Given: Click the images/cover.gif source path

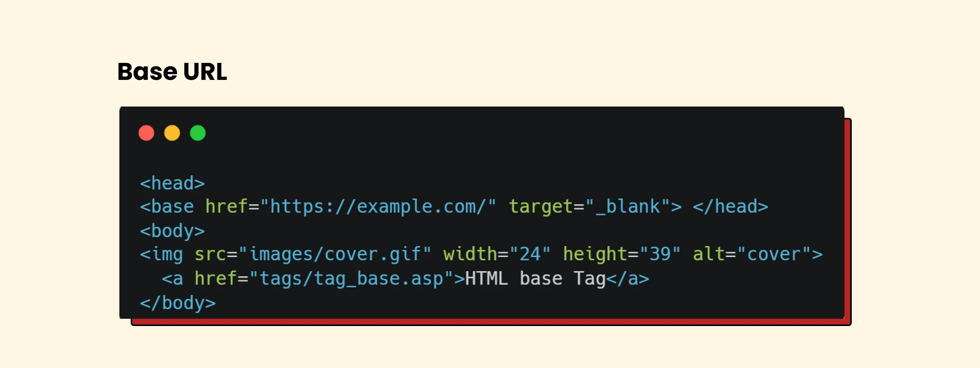Looking at the screenshot, I should tap(335, 255).
